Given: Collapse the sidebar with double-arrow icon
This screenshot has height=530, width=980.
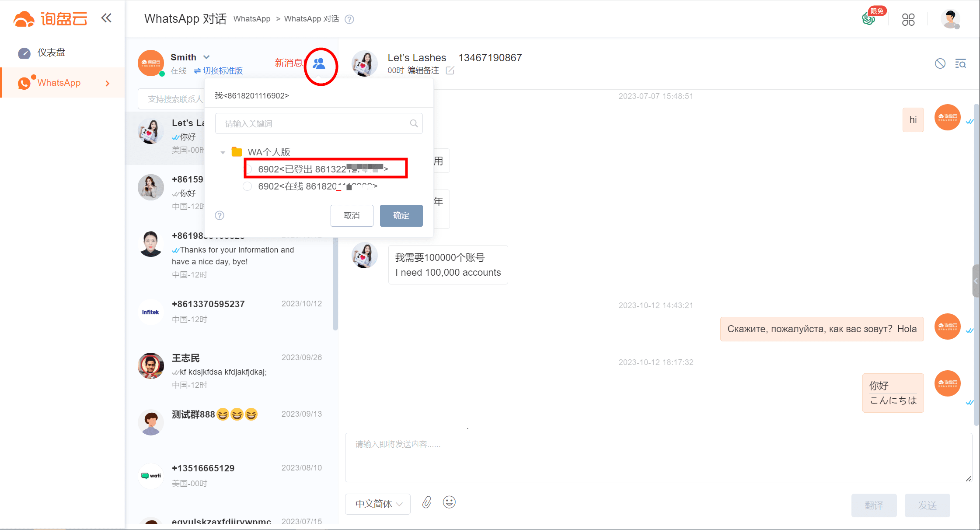Looking at the screenshot, I should (x=106, y=18).
